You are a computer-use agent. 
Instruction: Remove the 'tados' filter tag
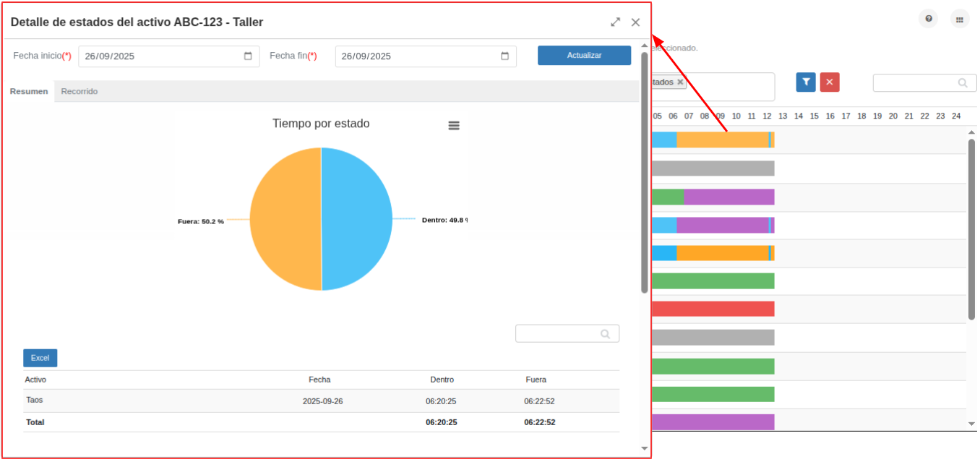(680, 82)
